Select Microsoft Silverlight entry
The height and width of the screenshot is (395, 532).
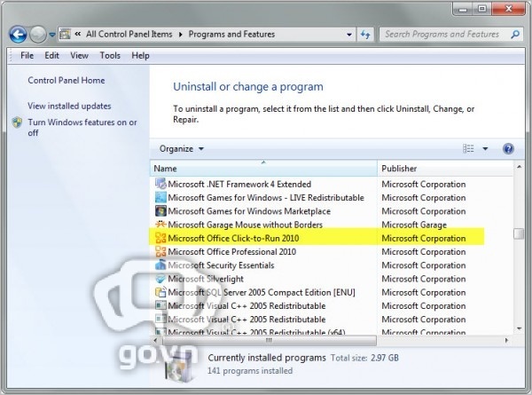coord(206,279)
